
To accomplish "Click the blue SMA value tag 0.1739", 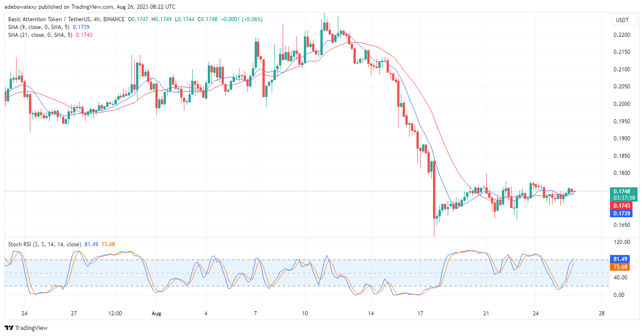I will [621, 214].
